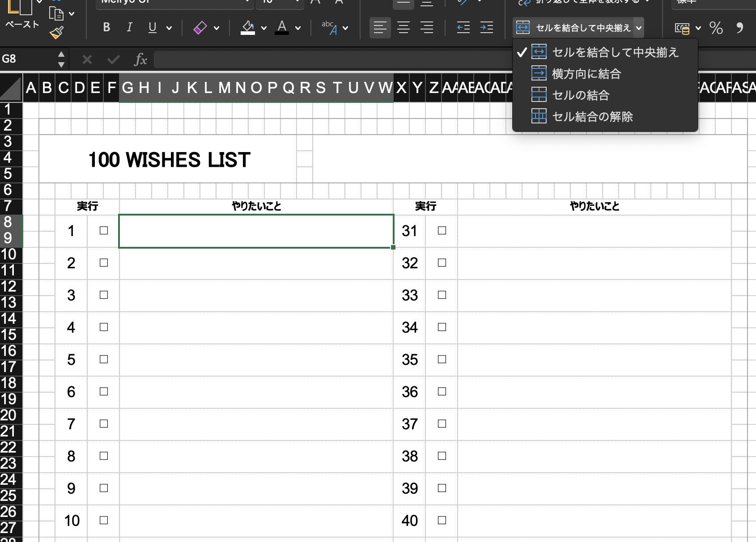Choose セル結合の解除 in the merge menu
This screenshot has height=542, width=756.
tap(592, 117)
